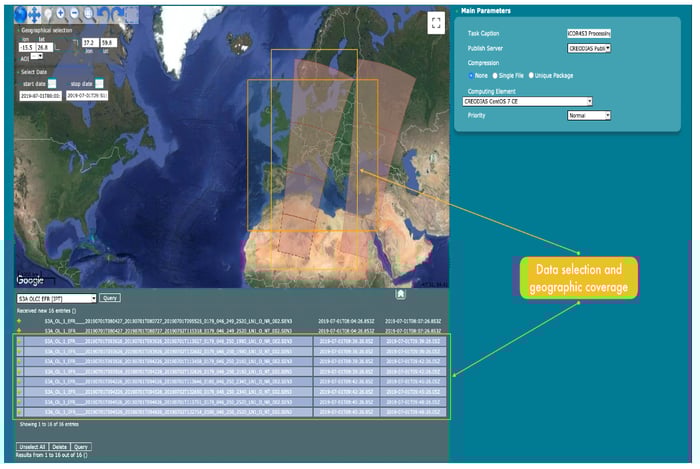This screenshot has height=469, width=700.
Task: Click the 59.8 latitude field
Action: click(x=108, y=43)
